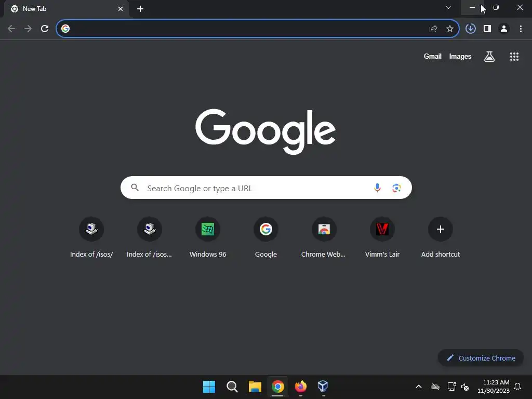Open the Windows 96 shortcut
The width and height of the screenshot is (532, 399).
tap(208, 238)
